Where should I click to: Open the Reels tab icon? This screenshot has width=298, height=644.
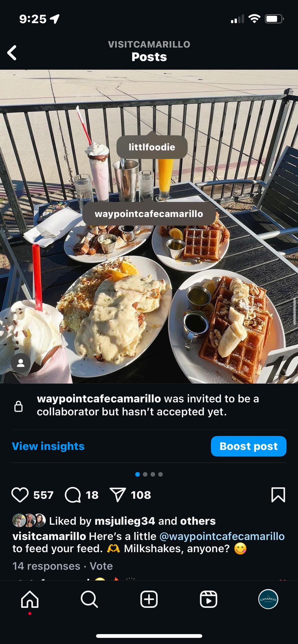pyautogui.click(x=209, y=599)
